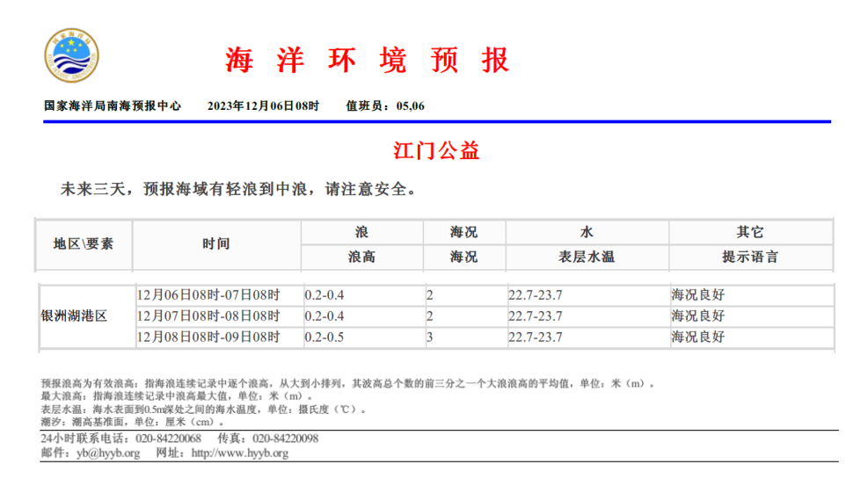868x486 pixels.
Task: Click the 0.2-0.5 wave height value
Action: (325, 337)
